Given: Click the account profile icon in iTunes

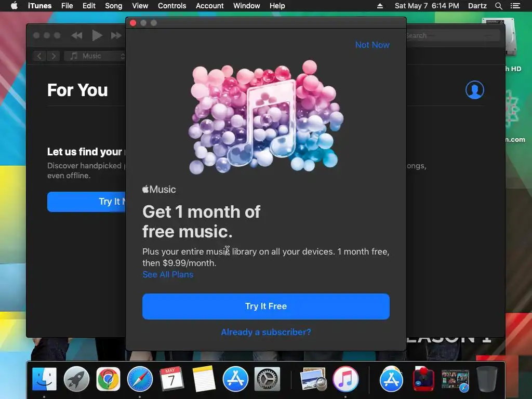Looking at the screenshot, I should 475,90.
